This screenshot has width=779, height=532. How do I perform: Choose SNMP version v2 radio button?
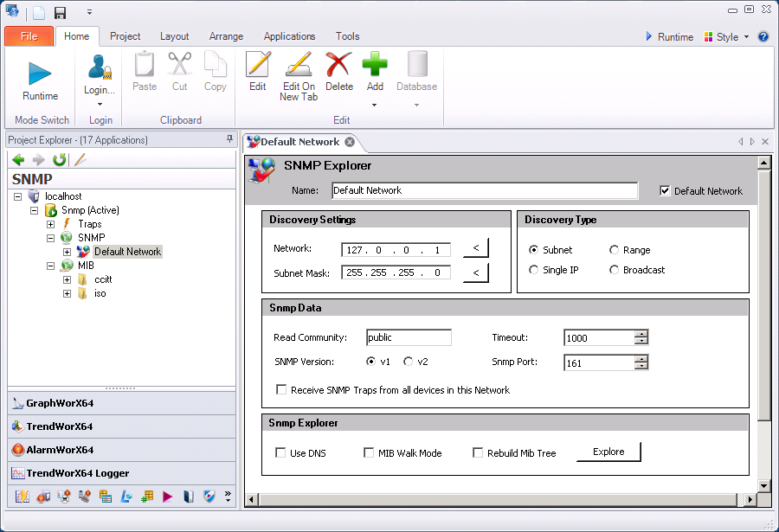408,362
